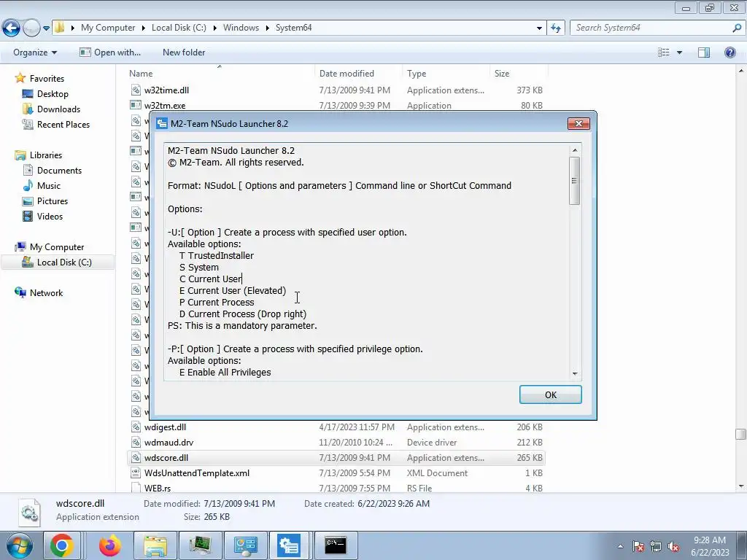The height and width of the screenshot is (560, 747).
Task: Select Videos library
Action: pos(50,216)
